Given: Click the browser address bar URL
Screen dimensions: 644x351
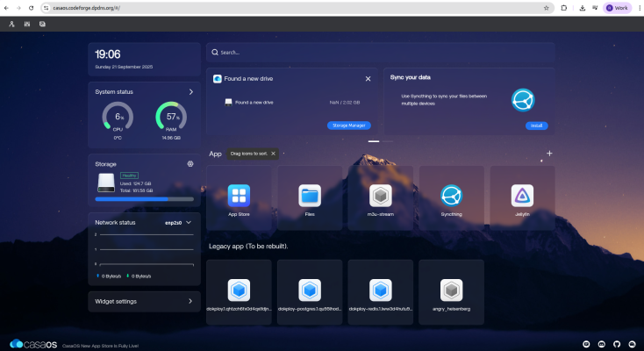Looking at the screenshot, I should click(x=87, y=8).
